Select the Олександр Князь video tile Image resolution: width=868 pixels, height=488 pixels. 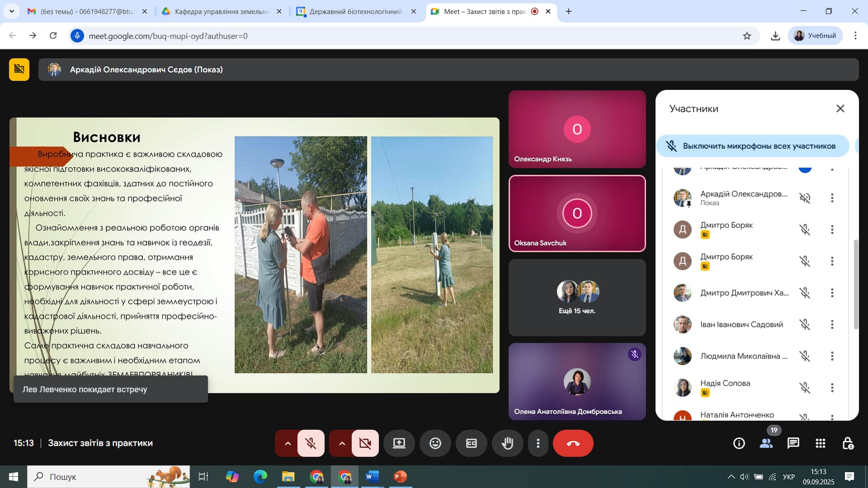coord(577,129)
